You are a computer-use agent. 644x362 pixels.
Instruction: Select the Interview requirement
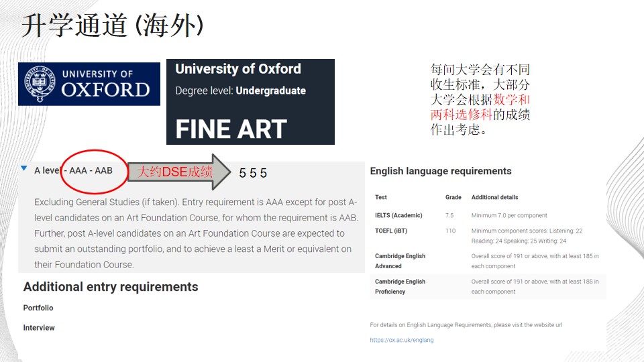(39, 328)
